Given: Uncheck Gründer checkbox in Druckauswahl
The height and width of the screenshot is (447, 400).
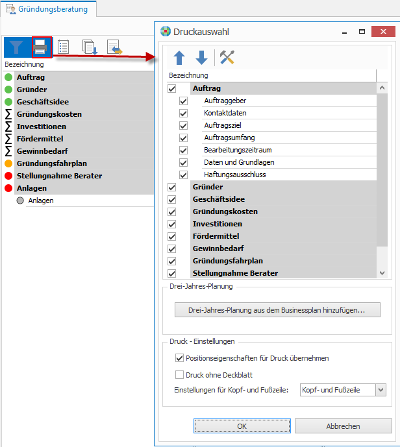Looking at the screenshot, I should pyautogui.click(x=172, y=187).
